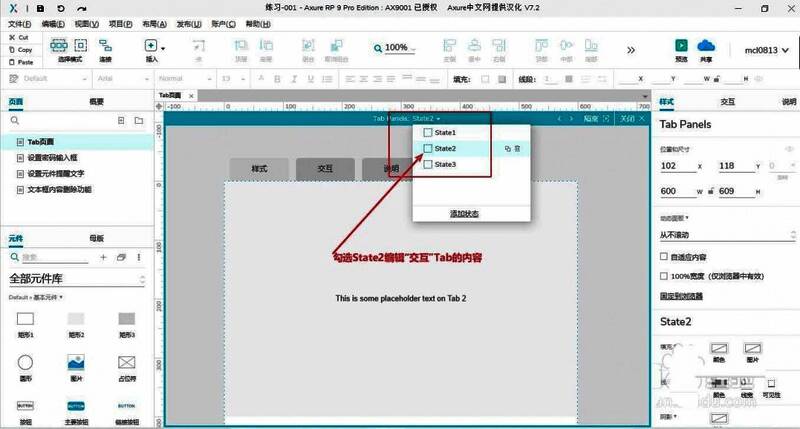
Task: Select the Connect (连接) tool
Action: pos(105,46)
